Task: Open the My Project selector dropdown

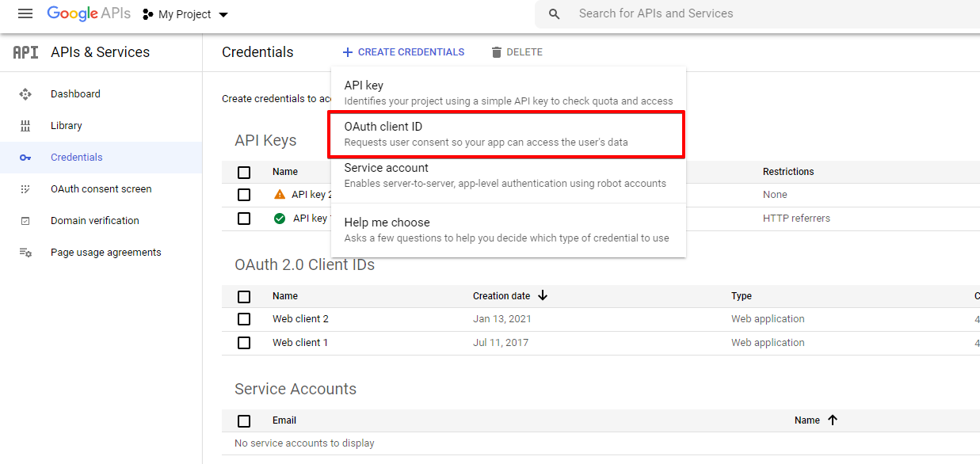Action: 185,14
